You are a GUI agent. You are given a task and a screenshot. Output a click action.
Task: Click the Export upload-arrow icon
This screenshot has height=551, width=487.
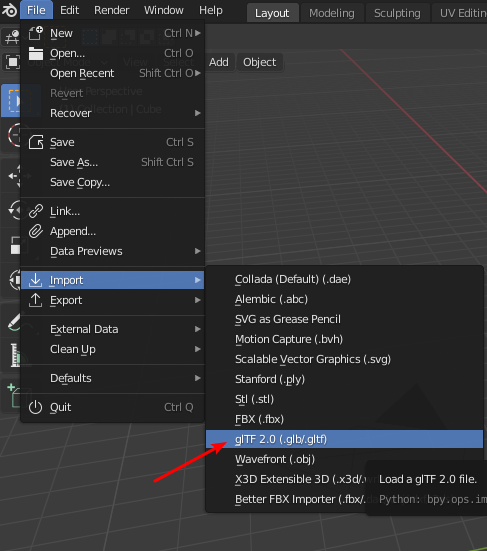[35, 300]
